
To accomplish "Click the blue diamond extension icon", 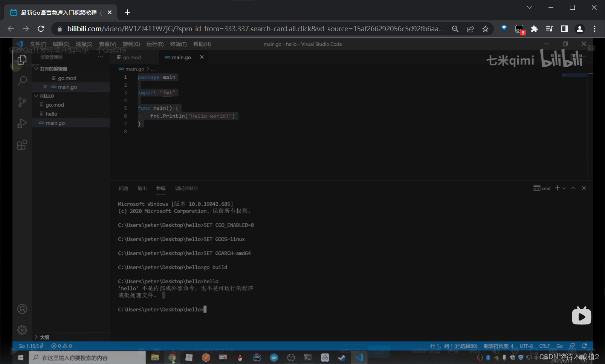I will tap(504, 28).
